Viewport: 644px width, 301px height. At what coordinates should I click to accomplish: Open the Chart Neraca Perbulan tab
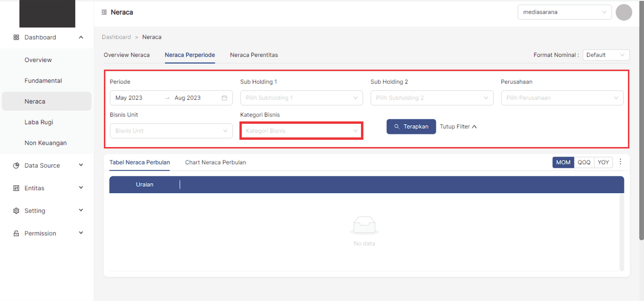215,162
